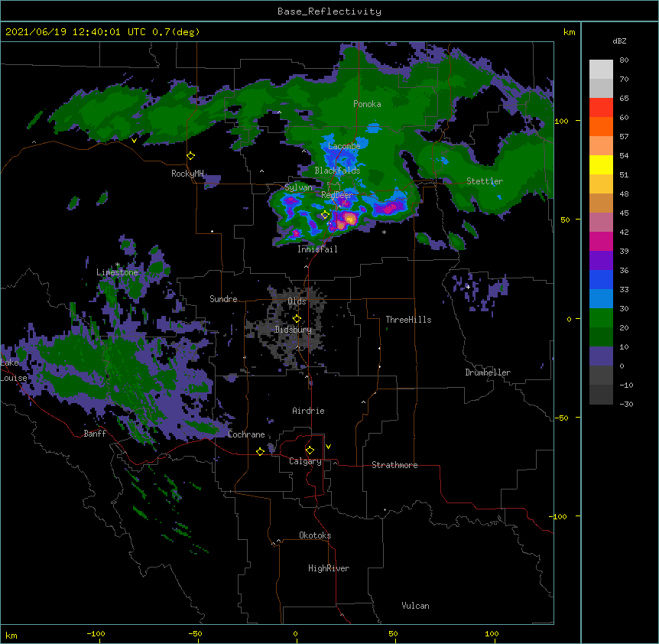Click the Didsbury label
Screen dimensions: 659x644
[294, 330]
